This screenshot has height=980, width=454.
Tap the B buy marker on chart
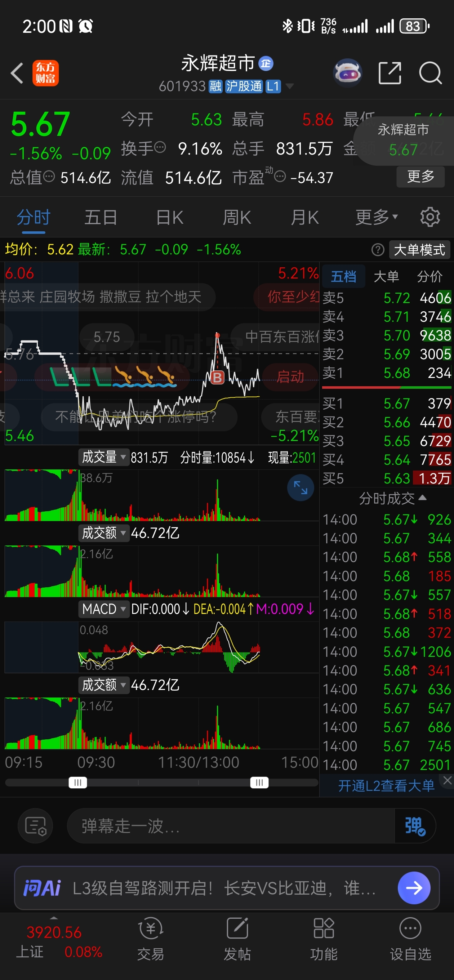pyautogui.click(x=217, y=377)
